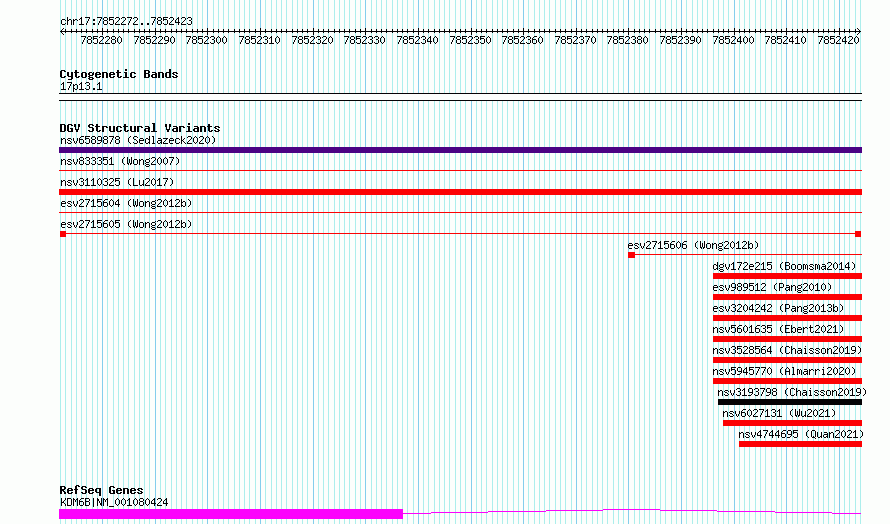This screenshot has height=524, width=890.
Task: Click the red nsv5601635 variant bar
Action: pos(787,339)
